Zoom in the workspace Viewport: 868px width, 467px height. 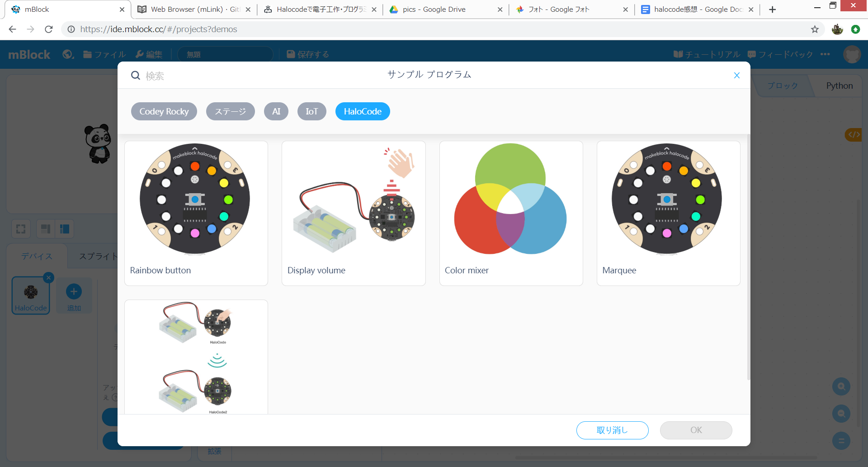click(x=841, y=386)
